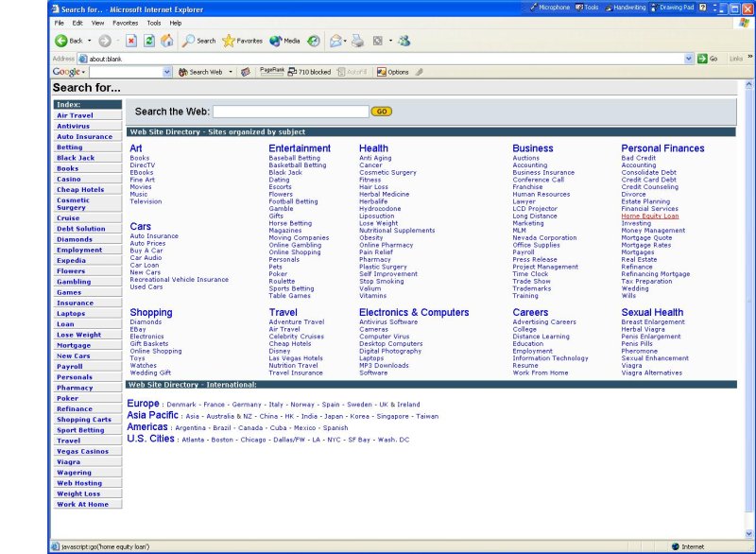Expand the Back button history dropdown arrow
The image size is (756, 554).
(x=89, y=41)
